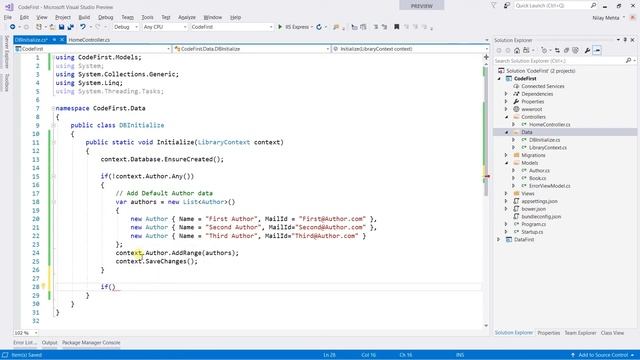Toggle the bookmark icon in toolbar
640x360 pixels.
tap(396, 27)
